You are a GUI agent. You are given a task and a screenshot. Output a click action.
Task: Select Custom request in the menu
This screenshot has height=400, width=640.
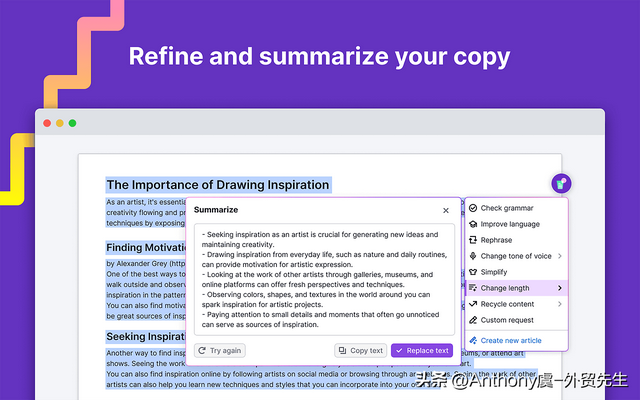516,320
